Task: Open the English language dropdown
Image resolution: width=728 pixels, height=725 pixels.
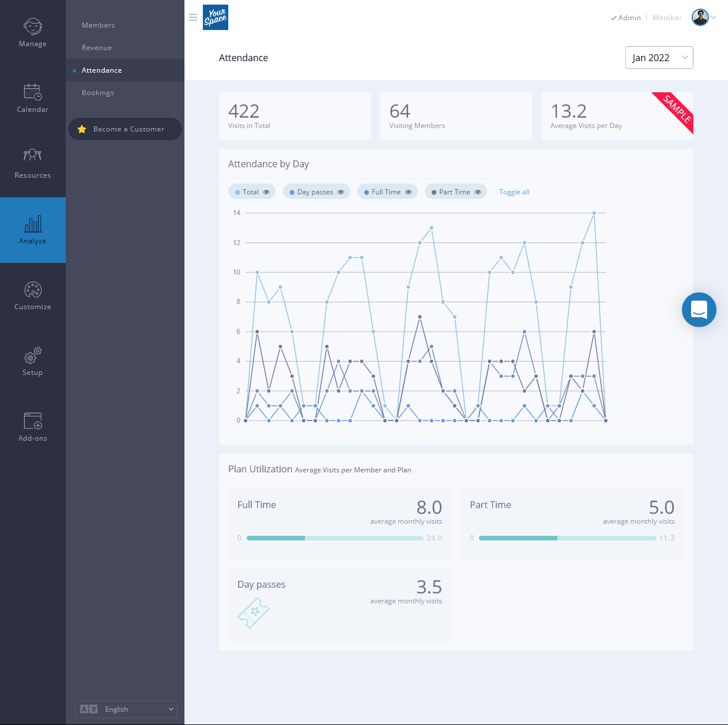Action: pos(126,709)
